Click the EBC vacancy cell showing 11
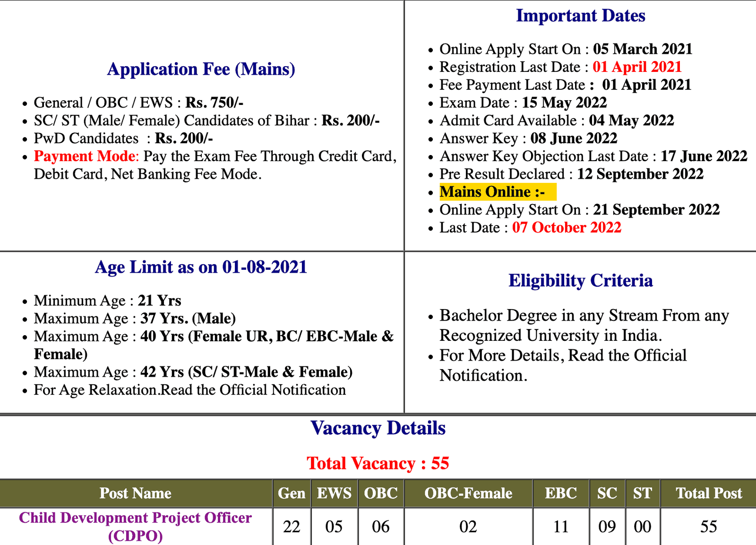756x545 pixels. click(561, 527)
